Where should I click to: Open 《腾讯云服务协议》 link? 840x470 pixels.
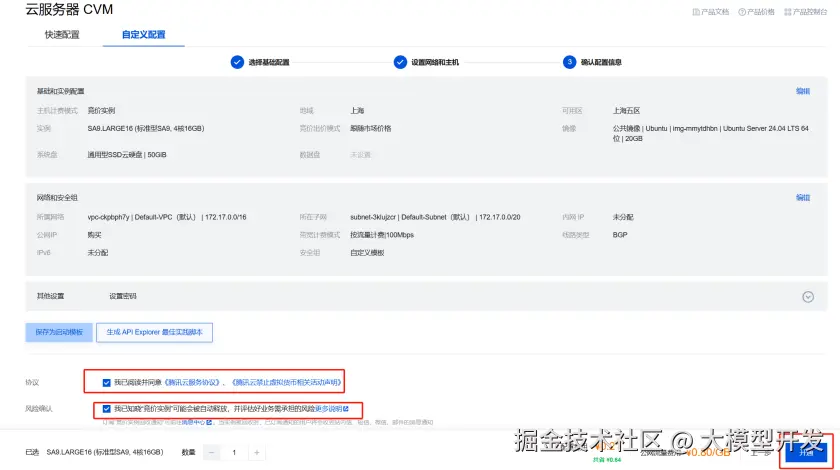tap(192, 383)
